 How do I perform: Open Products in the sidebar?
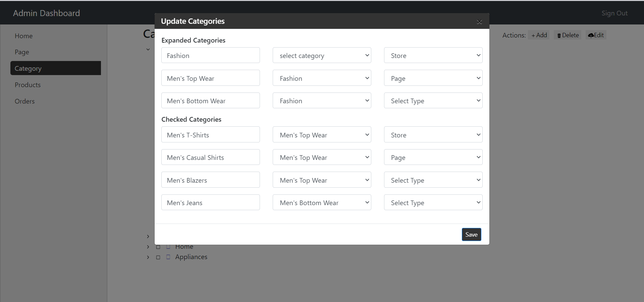click(x=28, y=85)
